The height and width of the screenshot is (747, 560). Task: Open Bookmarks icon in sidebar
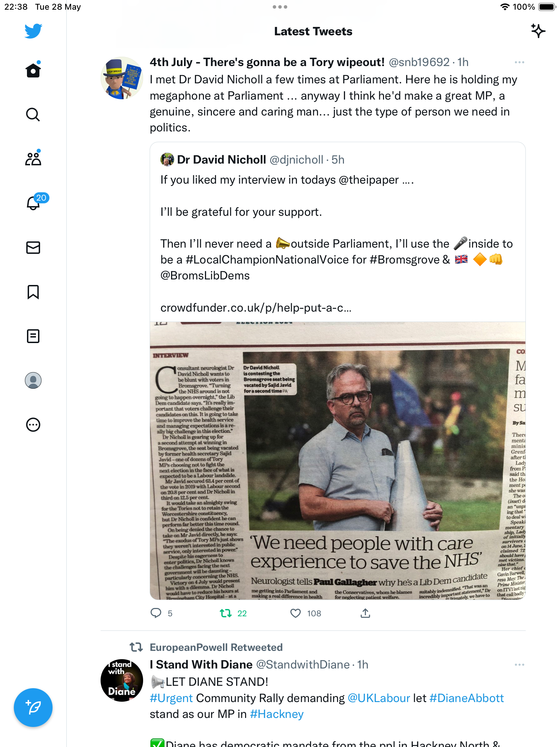click(33, 292)
